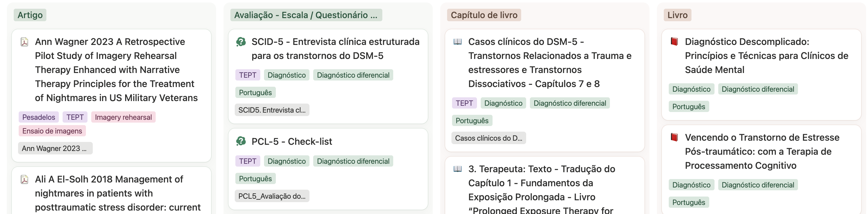The height and width of the screenshot is (214, 868).
Task: Click the PDF icon on Ann Wagner 2023 card
Action: coord(24,42)
